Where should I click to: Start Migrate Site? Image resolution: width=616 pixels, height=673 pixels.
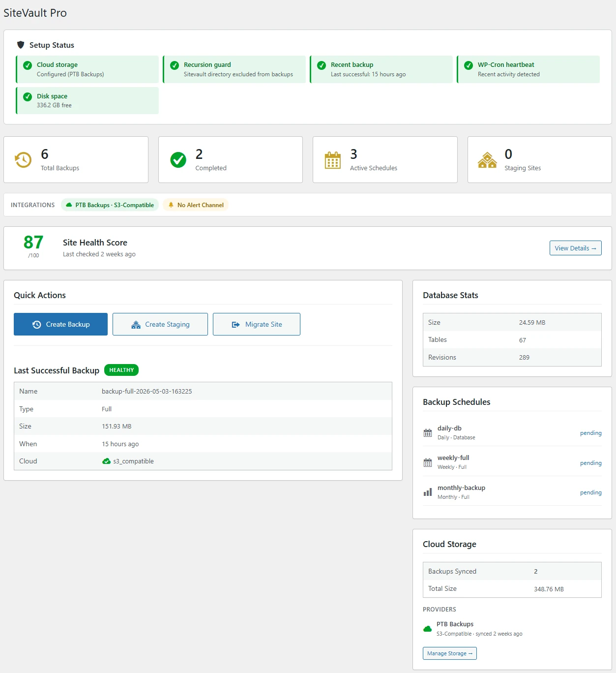point(257,324)
